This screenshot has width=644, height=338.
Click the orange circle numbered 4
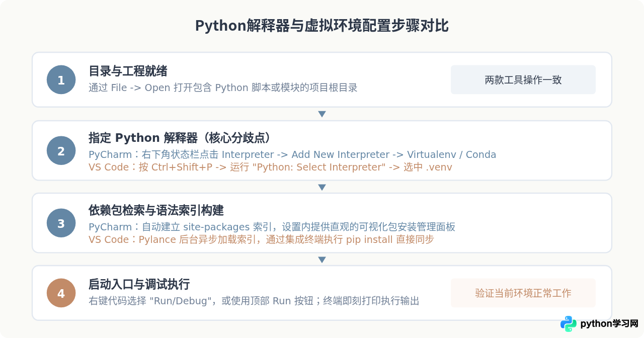click(x=61, y=293)
